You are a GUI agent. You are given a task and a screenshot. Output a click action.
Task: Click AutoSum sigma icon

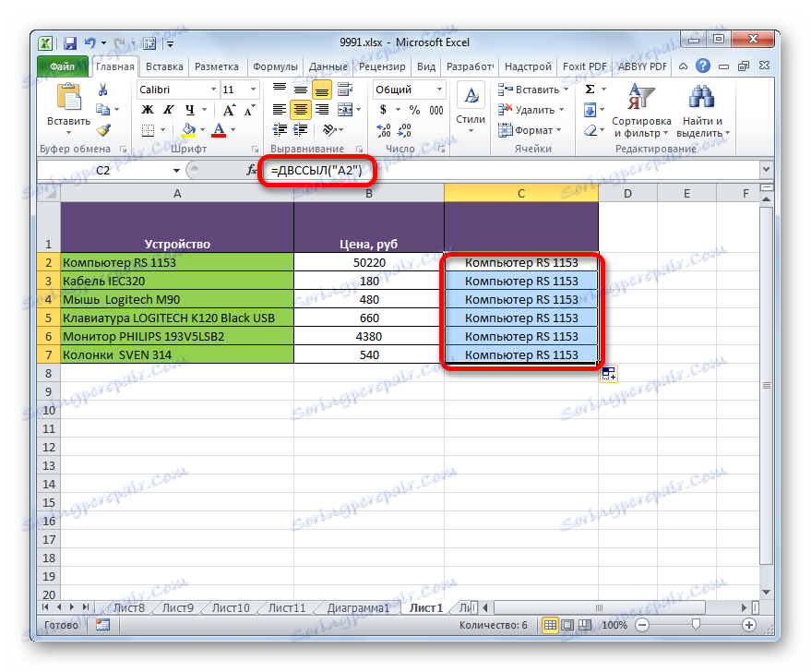coord(590,90)
